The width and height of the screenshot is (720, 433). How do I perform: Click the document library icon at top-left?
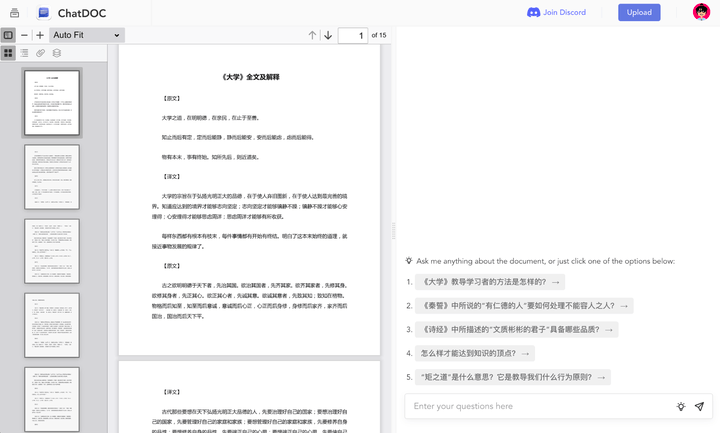pyautogui.click(x=14, y=13)
